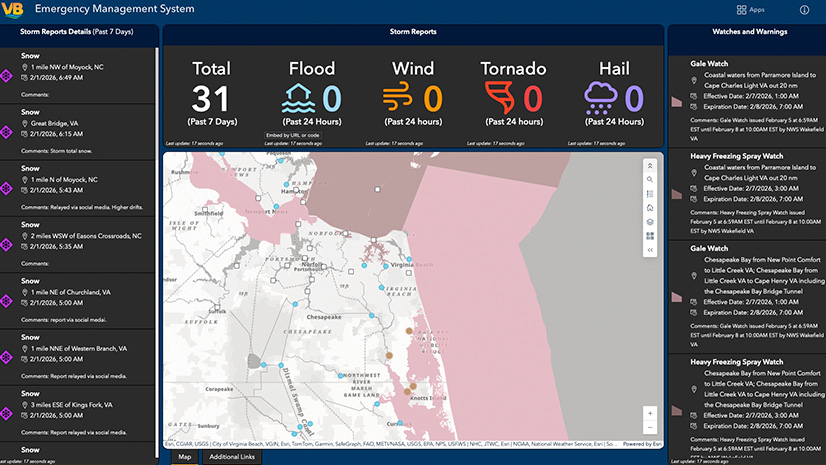Click the snow icon for Western Branch report
This screenshot has height=465, width=826.
click(6, 357)
